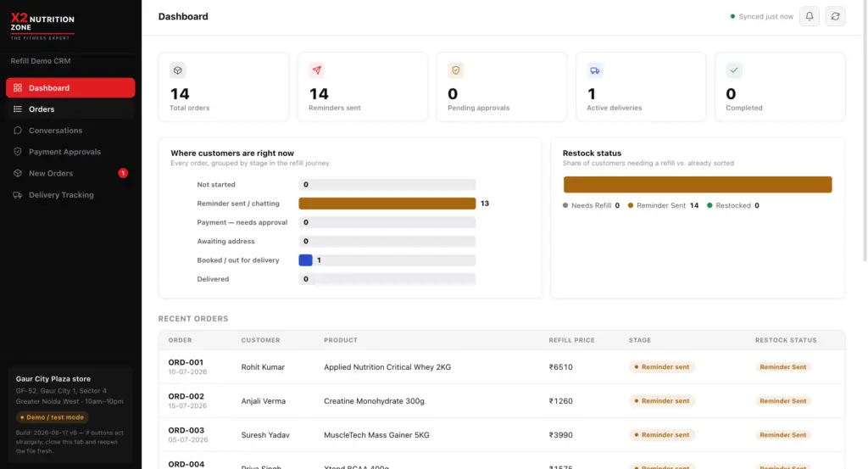Open the Dashboard menu item

tap(70, 87)
